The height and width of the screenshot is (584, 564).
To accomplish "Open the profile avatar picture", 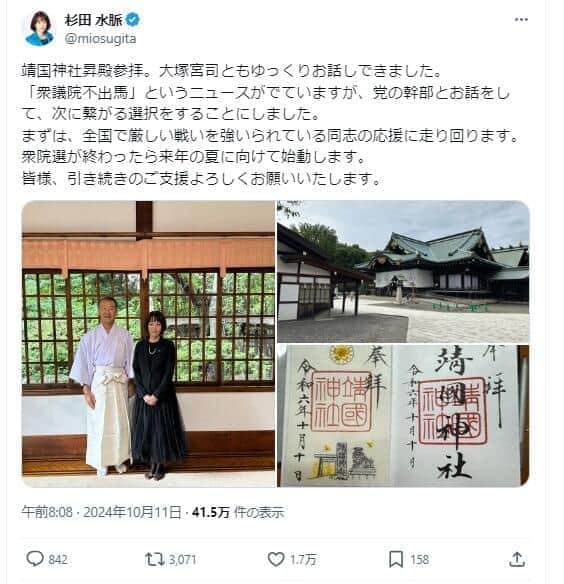I will coord(39,29).
